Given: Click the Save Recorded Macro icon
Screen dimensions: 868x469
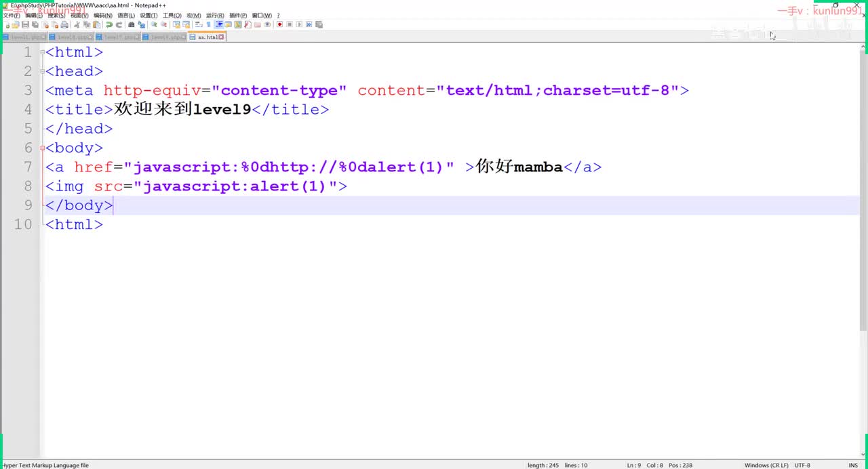Looking at the screenshot, I should 319,24.
